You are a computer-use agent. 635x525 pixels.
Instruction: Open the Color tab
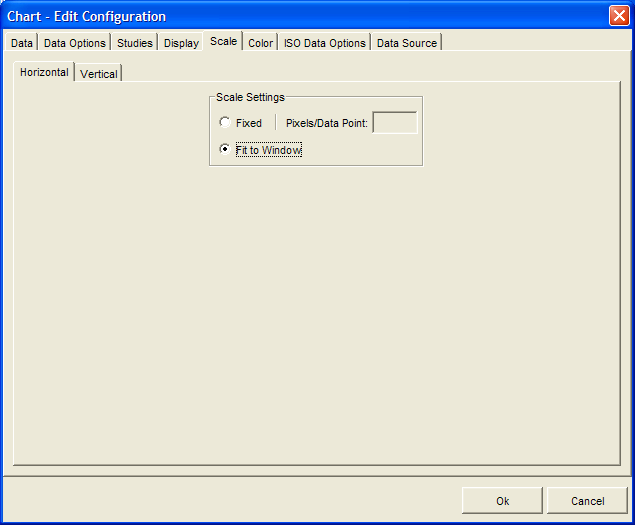coord(261,43)
